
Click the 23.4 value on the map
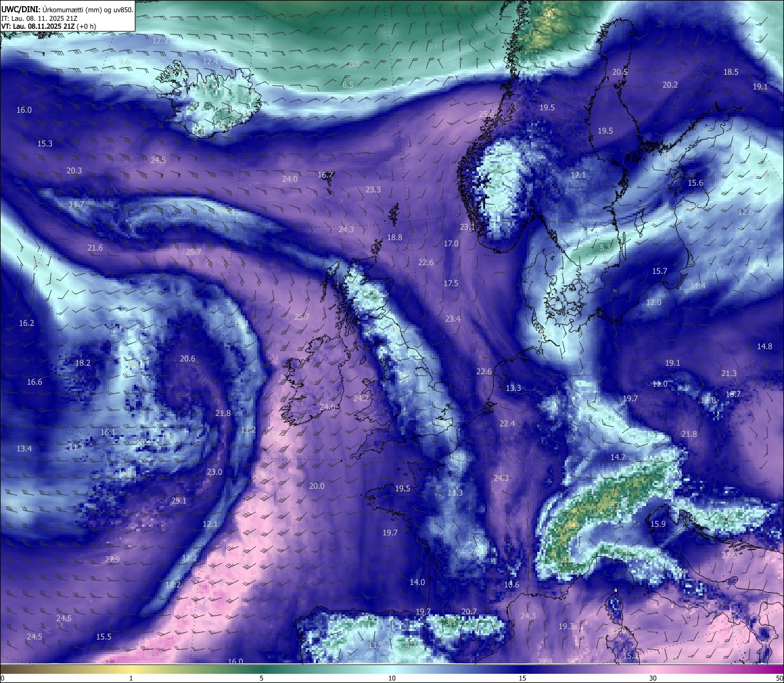pos(453,319)
